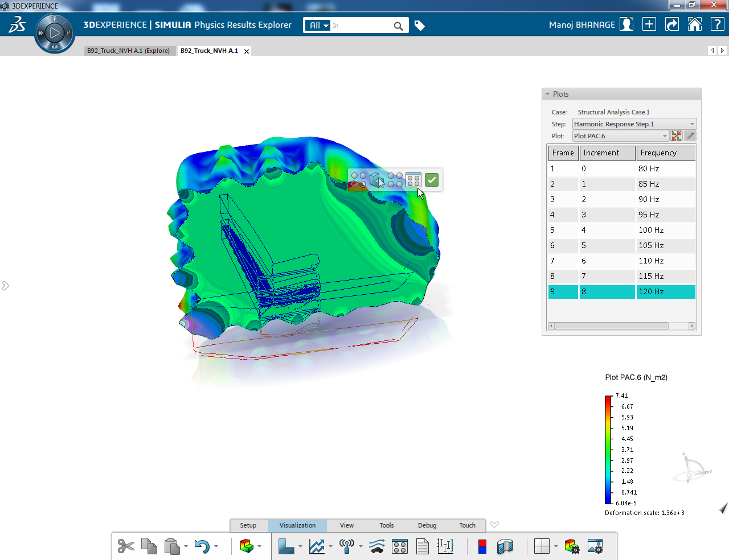Open the undo history dropdown arrow

point(216,547)
